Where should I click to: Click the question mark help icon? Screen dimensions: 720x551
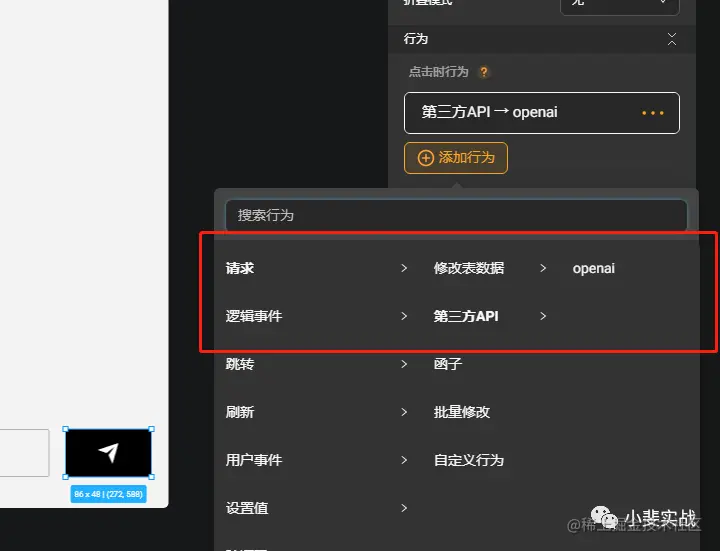click(x=484, y=72)
